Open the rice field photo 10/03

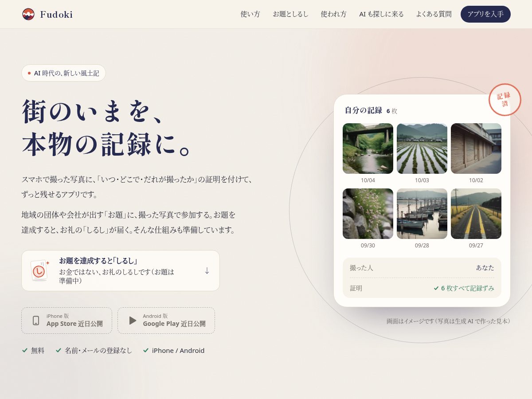click(x=422, y=149)
